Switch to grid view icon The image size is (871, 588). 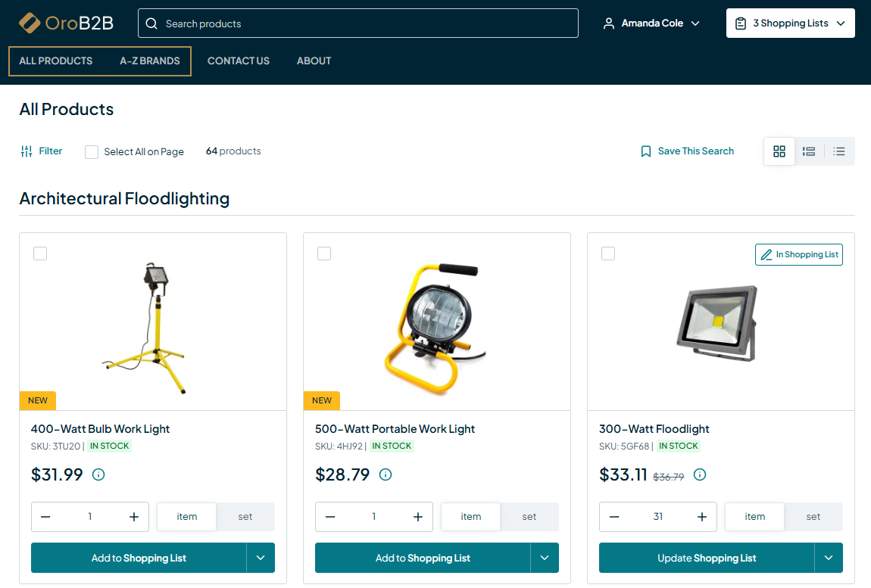coord(779,151)
